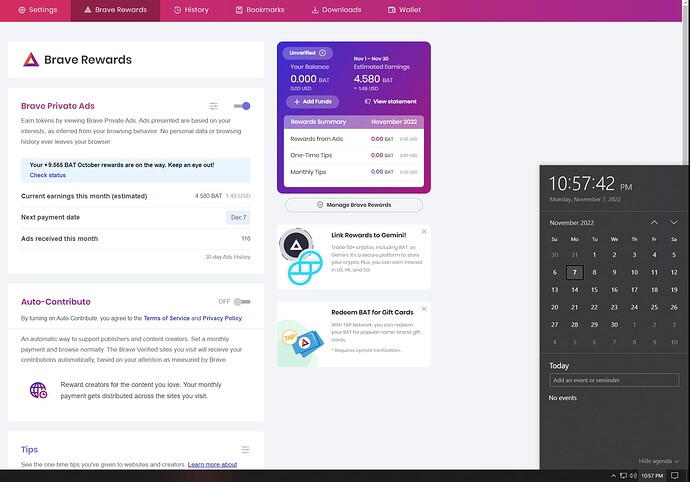Open the History tab
This screenshot has width=690, height=482.
pos(191,10)
